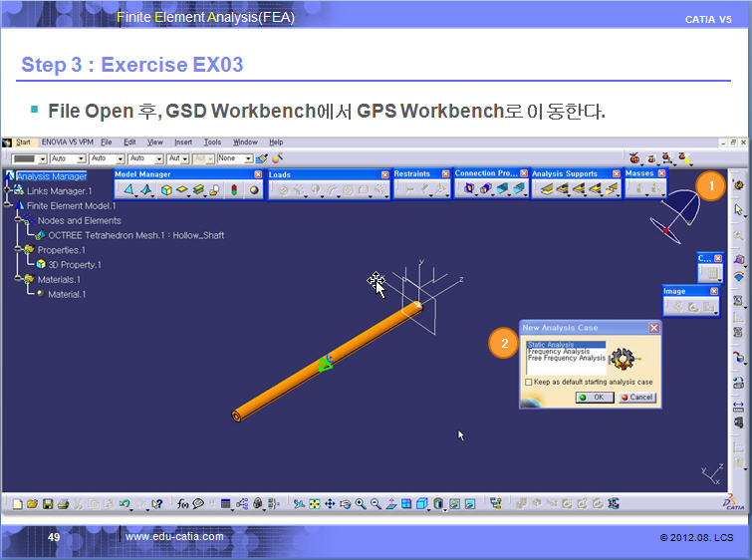Expand the Links Manager.1 tree node
This screenshot has width=752, height=560.
(x=9, y=191)
